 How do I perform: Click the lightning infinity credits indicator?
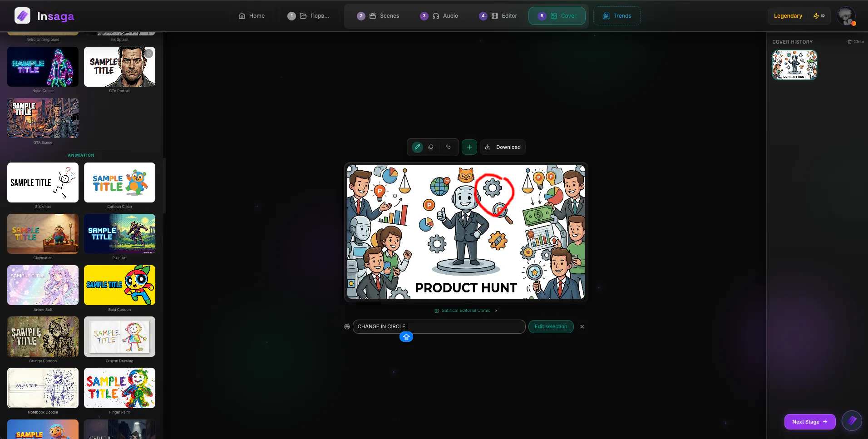pos(819,16)
